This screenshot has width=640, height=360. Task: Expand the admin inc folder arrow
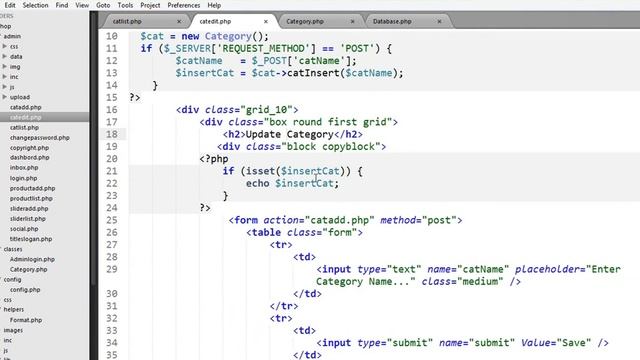pyautogui.click(x=4, y=77)
